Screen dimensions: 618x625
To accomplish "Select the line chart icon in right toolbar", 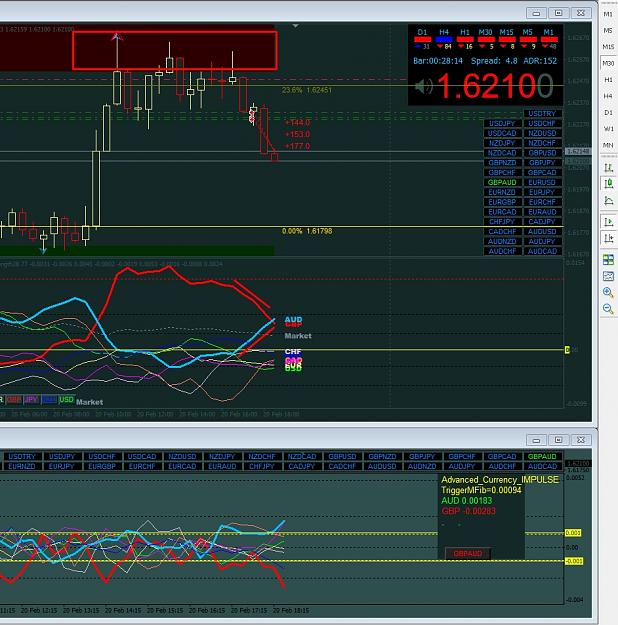I will [608, 200].
